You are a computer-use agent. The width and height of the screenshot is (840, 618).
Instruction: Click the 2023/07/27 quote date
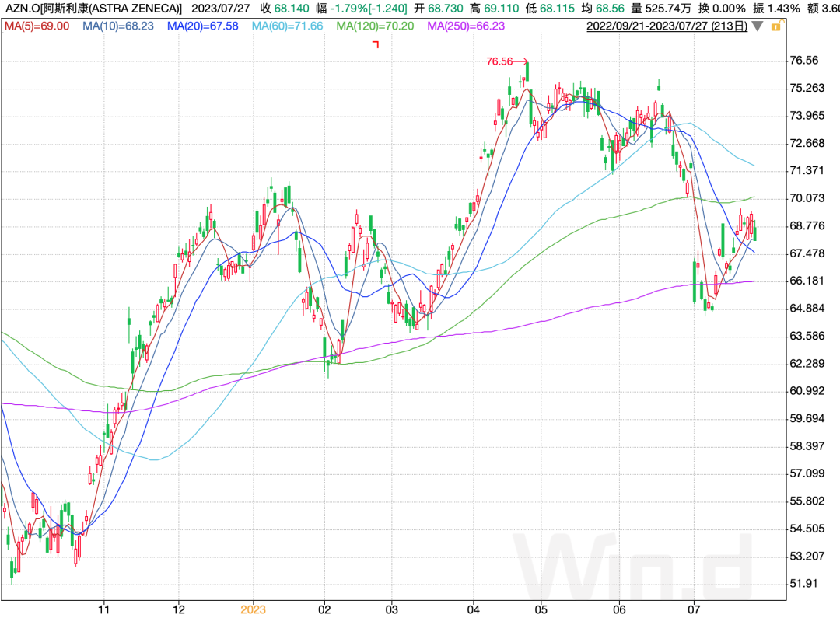pos(221,9)
